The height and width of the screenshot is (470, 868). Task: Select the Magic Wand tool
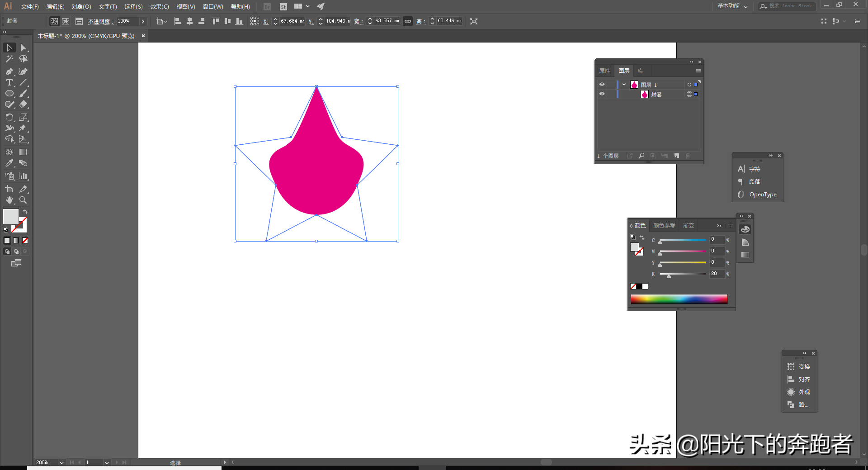click(9, 59)
